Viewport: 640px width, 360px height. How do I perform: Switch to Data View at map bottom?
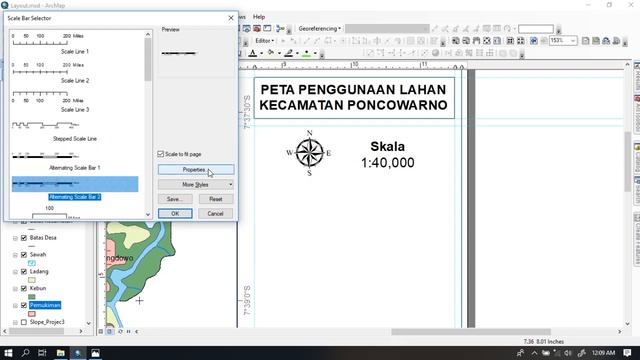pos(101,331)
